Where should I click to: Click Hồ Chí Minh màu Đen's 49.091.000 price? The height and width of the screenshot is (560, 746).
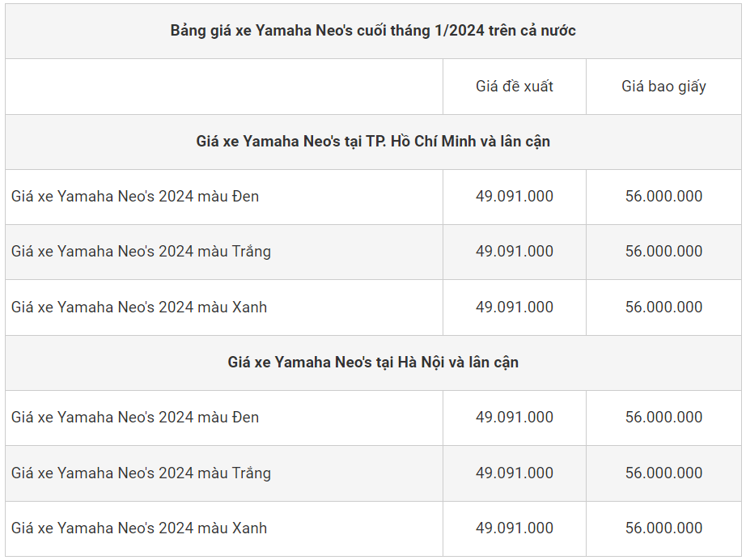(x=515, y=197)
